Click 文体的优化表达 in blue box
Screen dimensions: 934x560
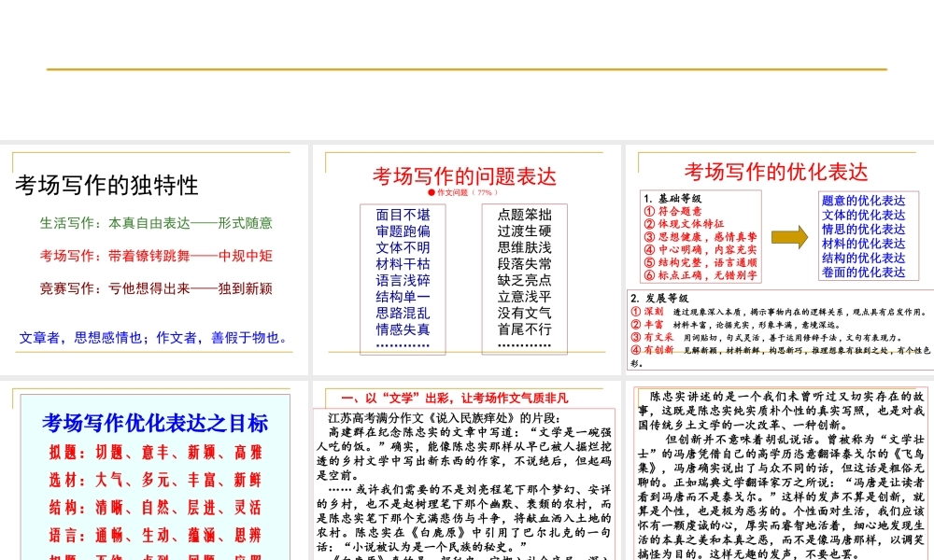pyautogui.click(x=864, y=215)
